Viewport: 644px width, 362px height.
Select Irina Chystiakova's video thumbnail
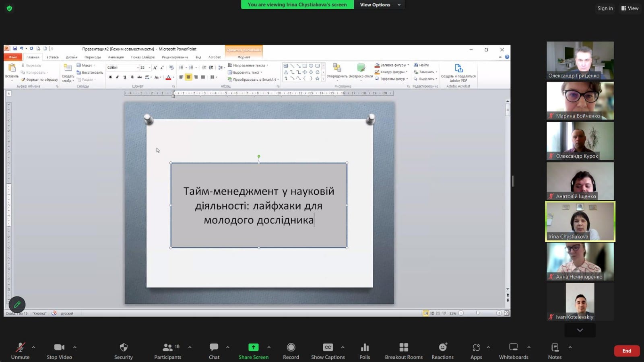coord(580,221)
